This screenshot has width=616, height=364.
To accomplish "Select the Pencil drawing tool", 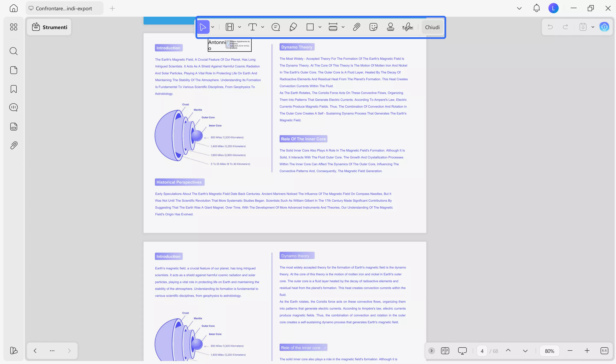I will (x=293, y=27).
